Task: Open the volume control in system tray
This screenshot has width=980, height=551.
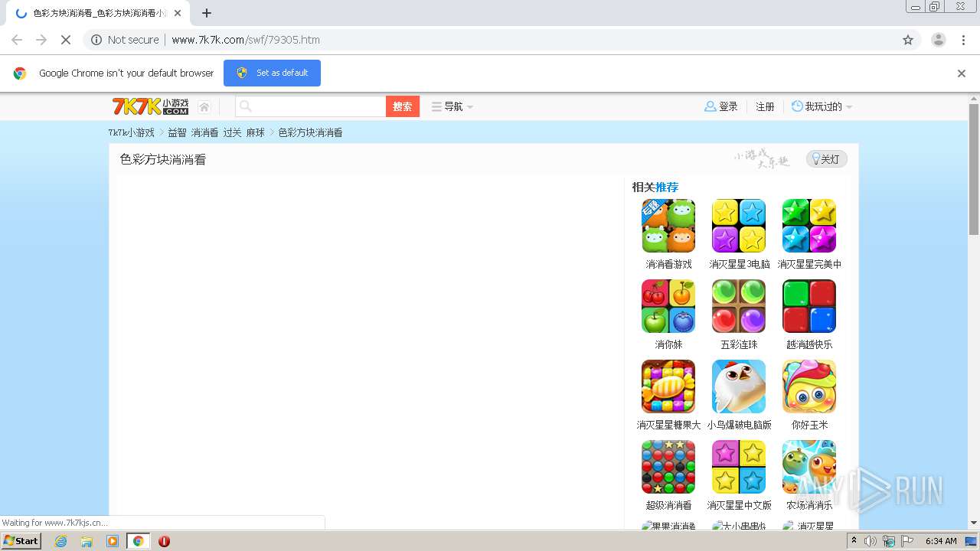Action: pos(871,541)
